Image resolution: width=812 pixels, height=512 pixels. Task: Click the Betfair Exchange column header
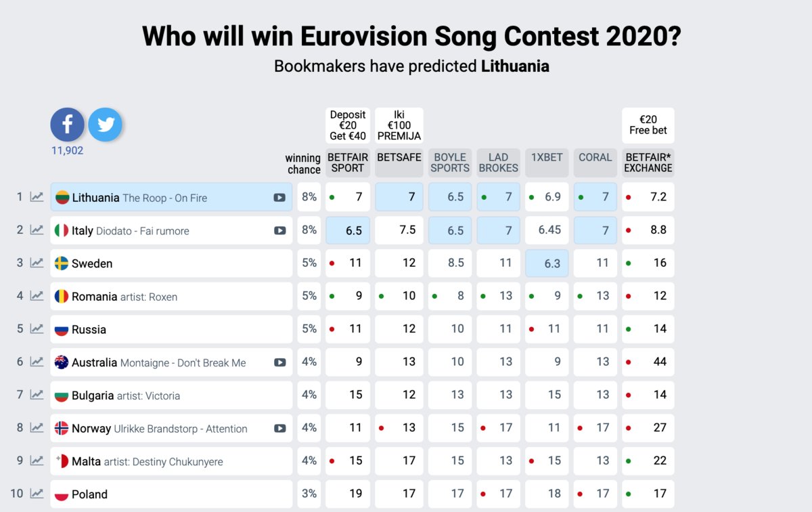pyautogui.click(x=648, y=163)
